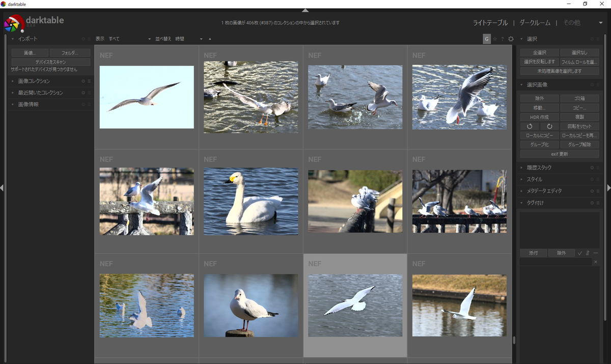This screenshot has height=364, width=611.
Task: Open presets menu of 最近開いたコレクション module
Action: coord(89,93)
